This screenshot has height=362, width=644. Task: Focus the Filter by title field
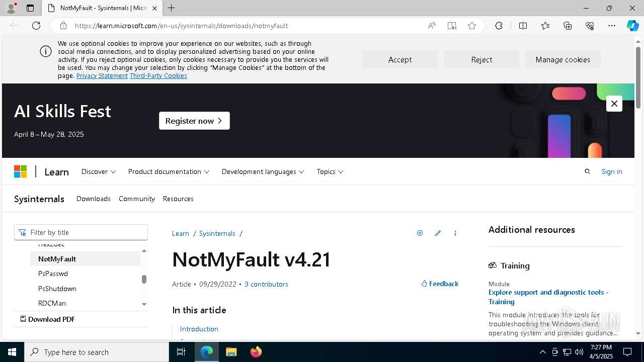click(x=81, y=232)
